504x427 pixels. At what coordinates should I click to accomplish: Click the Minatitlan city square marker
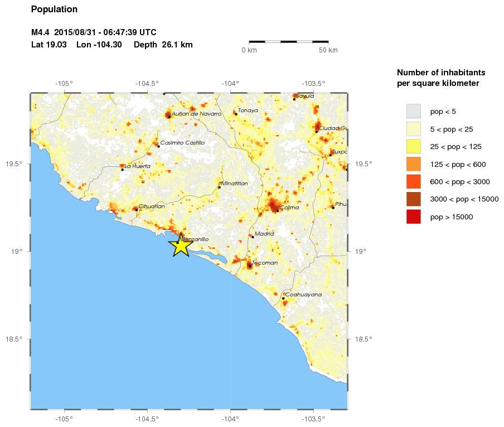pyautogui.click(x=220, y=187)
